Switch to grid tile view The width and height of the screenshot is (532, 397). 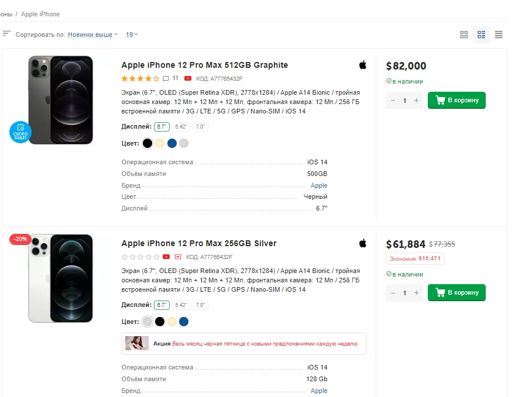click(x=464, y=35)
